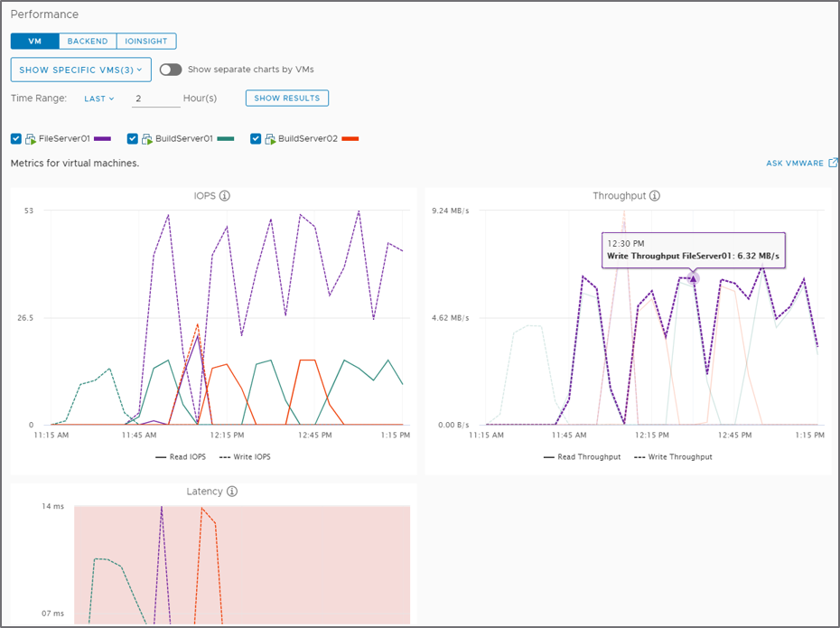This screenshot has width=840, height=628.
Task: Uncheck the BuildServer02 checkbox
Action: pos(256,139)
